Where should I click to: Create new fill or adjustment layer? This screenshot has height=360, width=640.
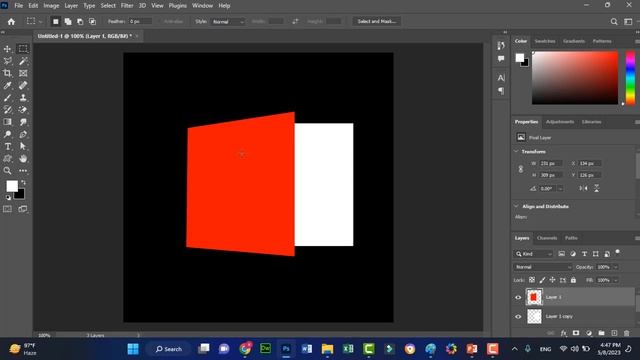click(x=589, y=333)
